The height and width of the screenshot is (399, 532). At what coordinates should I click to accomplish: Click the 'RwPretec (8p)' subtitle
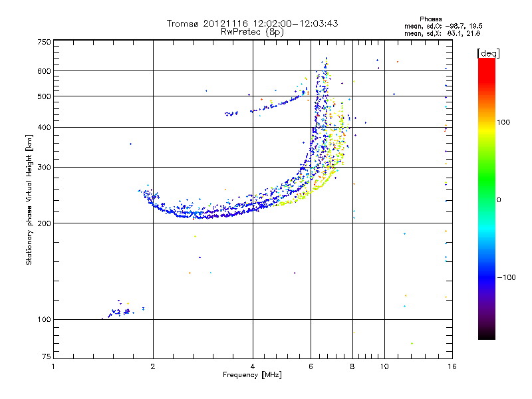pyautogui.click(x=252, y=32)
